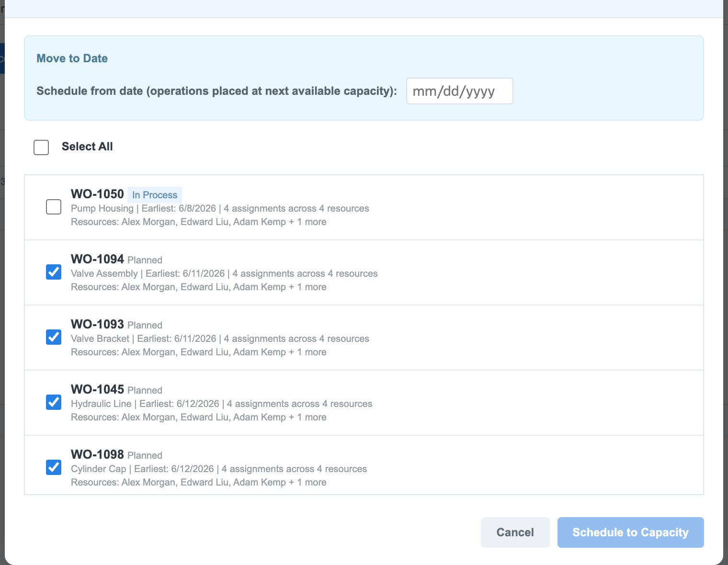Click the Resources line under WO-1093
The image size is (728, 565).
(199, 352)
